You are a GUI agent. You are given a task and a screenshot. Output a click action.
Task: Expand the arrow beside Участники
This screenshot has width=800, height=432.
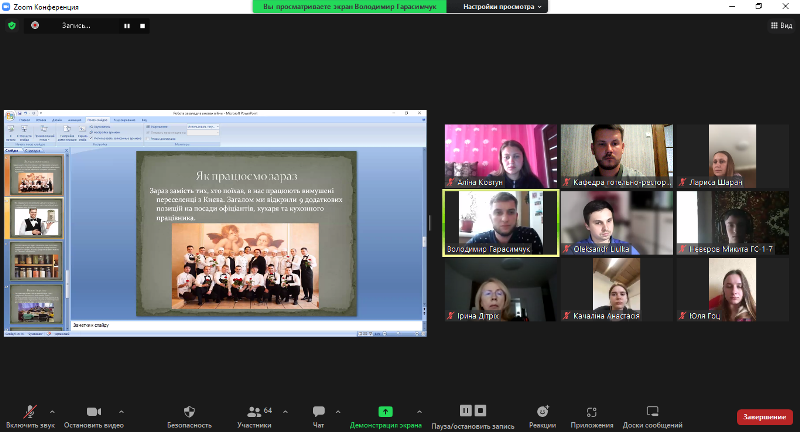tap(285, 412)
